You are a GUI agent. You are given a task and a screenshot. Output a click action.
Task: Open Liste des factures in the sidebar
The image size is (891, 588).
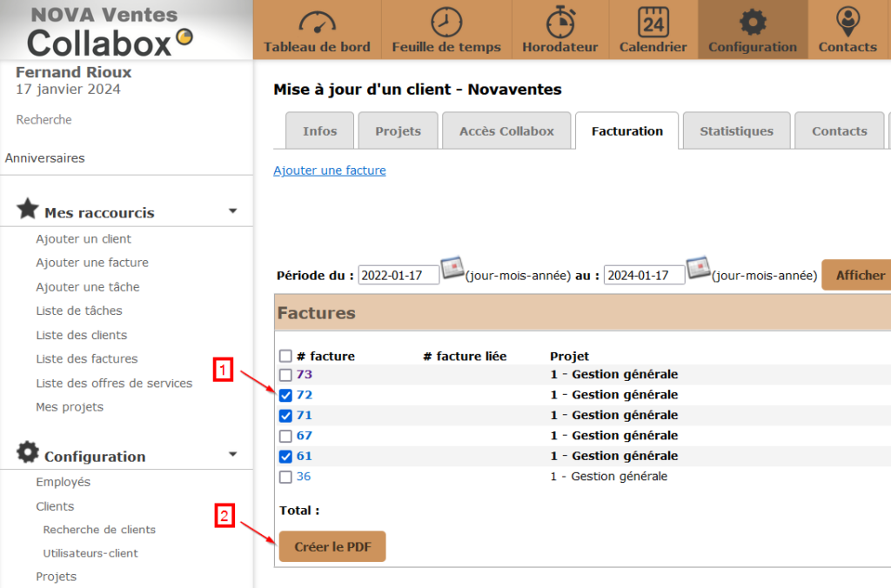pyautogui.click(x=87, y=358)
